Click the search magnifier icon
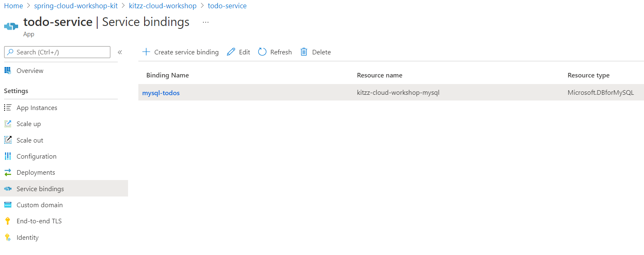Viewport: 644px width, 255px height. pyautogui.click(x=11, y=52)
